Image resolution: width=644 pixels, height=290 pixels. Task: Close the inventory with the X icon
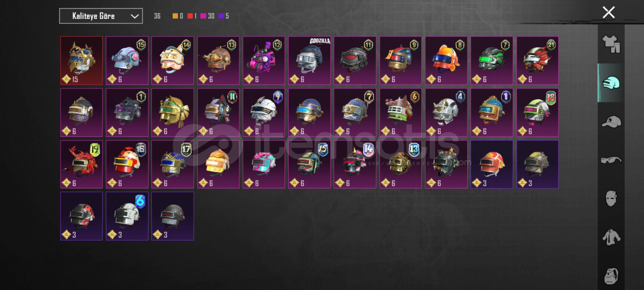[x=609, y=12]
